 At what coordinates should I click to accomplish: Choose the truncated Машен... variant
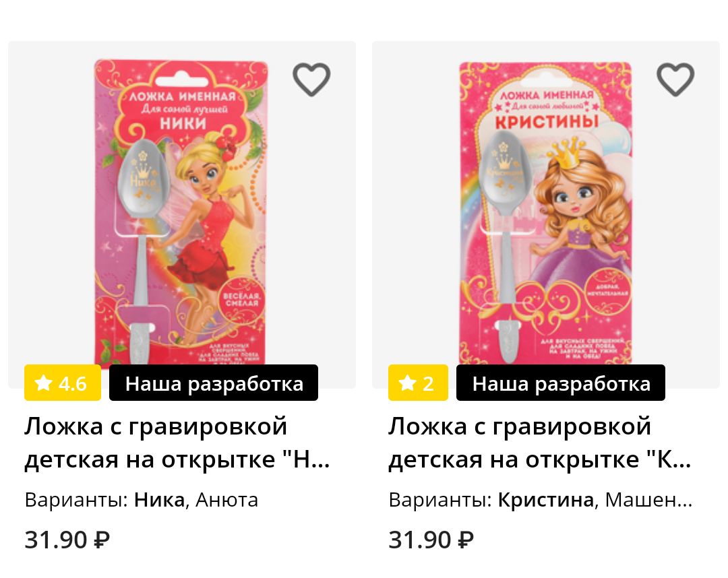pos(648,500)
